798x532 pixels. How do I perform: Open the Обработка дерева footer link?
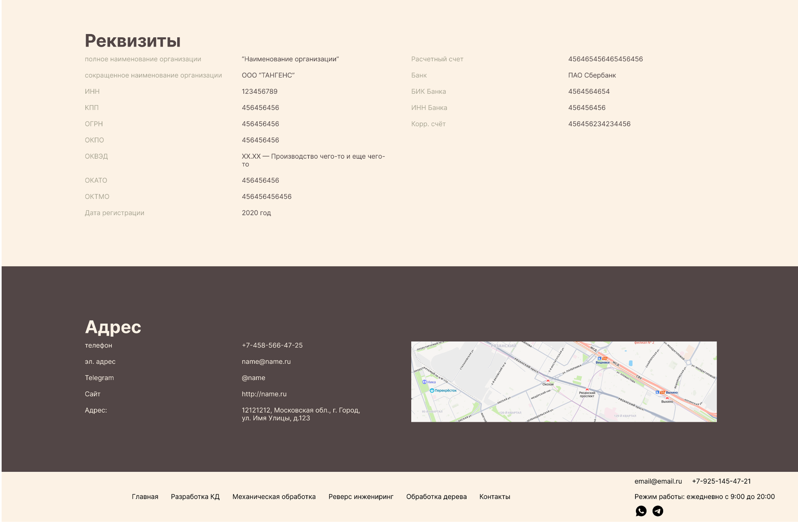click(436, 497)
